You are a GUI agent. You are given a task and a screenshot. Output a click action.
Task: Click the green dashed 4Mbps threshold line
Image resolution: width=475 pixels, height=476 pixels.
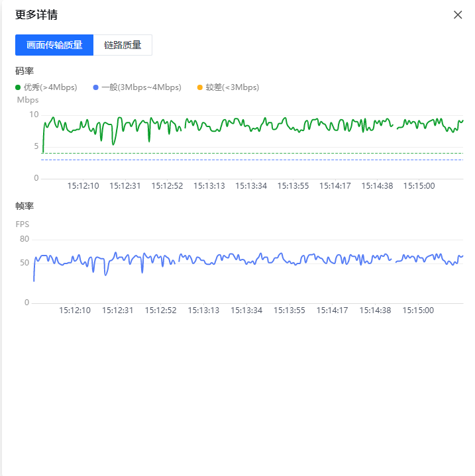(252, 154)
